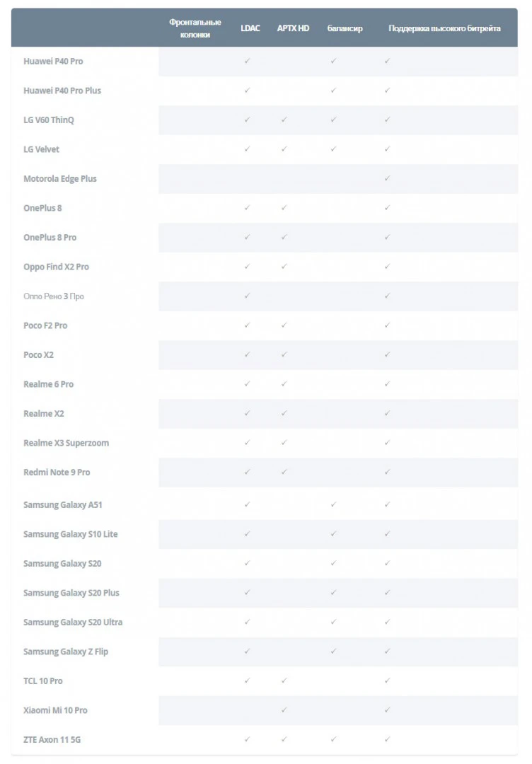Click LDAC checkmark for OnePlus 8 Pro

247,238
